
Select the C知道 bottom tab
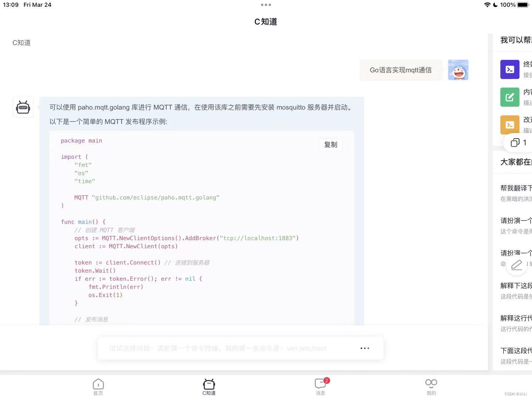pyautogui.click(x=209, y=387)
